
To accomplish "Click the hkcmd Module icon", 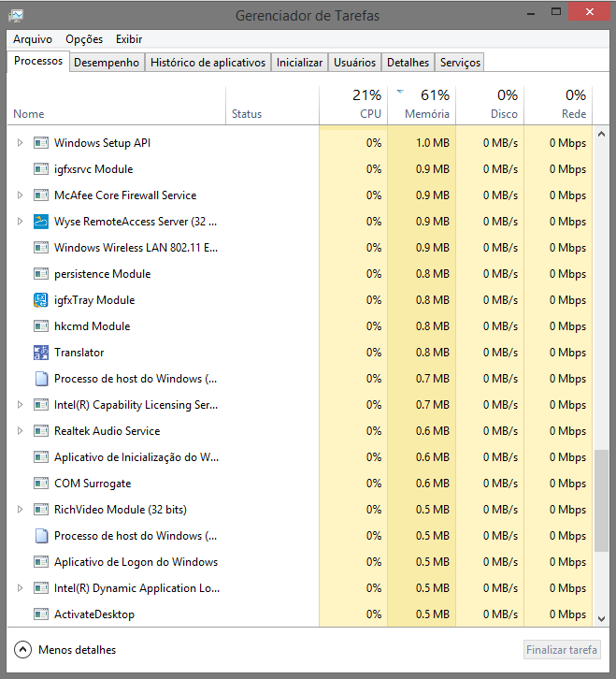I will click(x=41, y=326).
